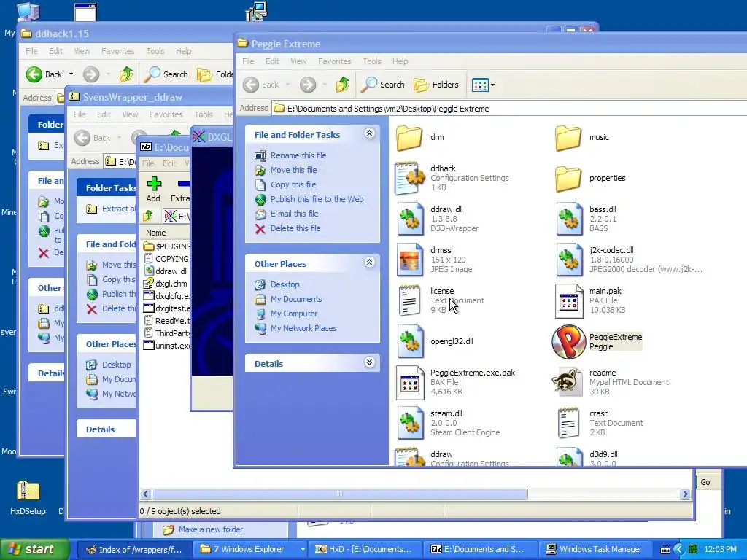Viewport: 747px width, 560px height.
Task: Go to Desktop under Peggle Extreme Other Places
Action: coord(285,284)
